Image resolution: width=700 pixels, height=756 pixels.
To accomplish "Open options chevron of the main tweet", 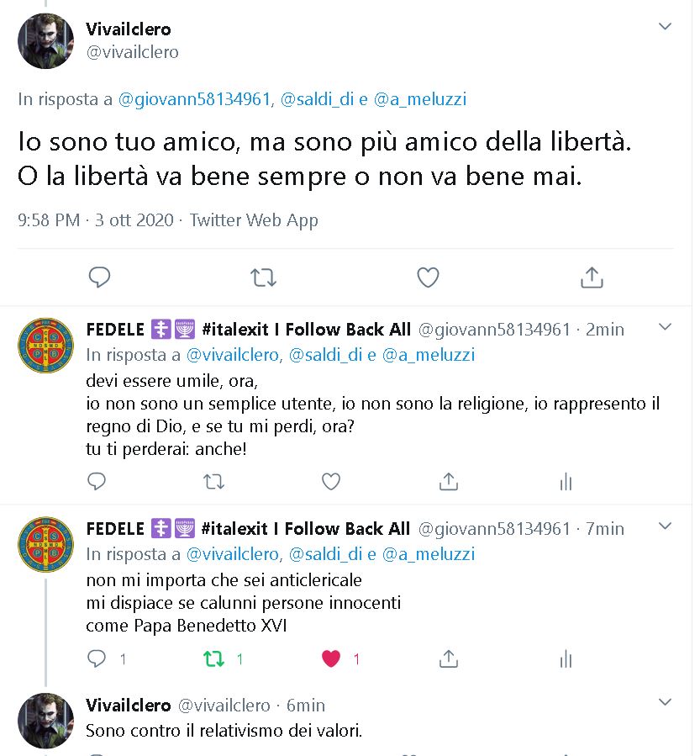I will 665,26.
